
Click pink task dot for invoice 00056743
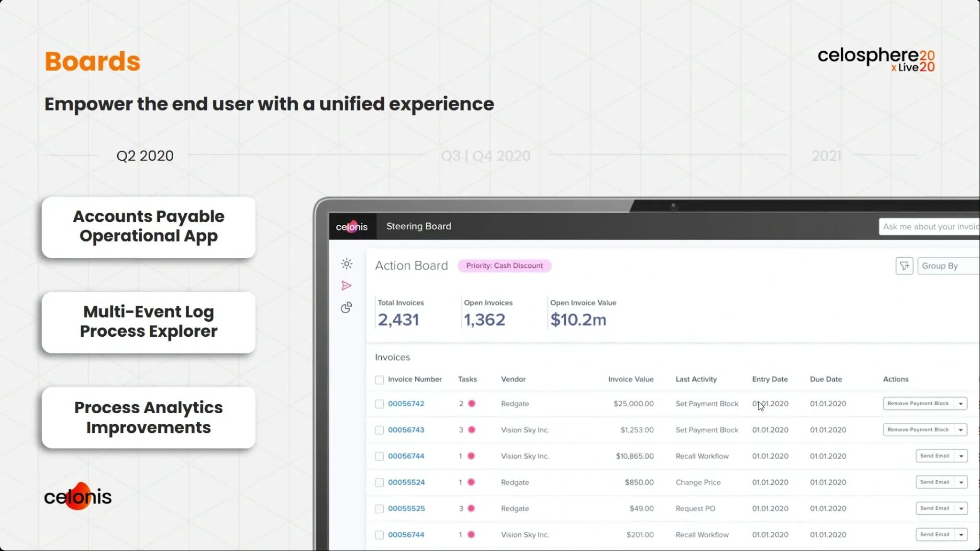472,430
